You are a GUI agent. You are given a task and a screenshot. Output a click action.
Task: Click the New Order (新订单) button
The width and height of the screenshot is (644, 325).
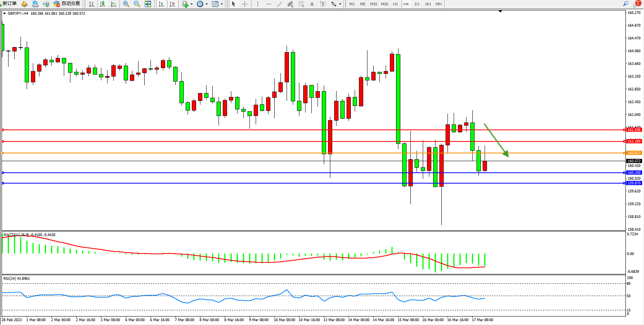click(9, 4)
